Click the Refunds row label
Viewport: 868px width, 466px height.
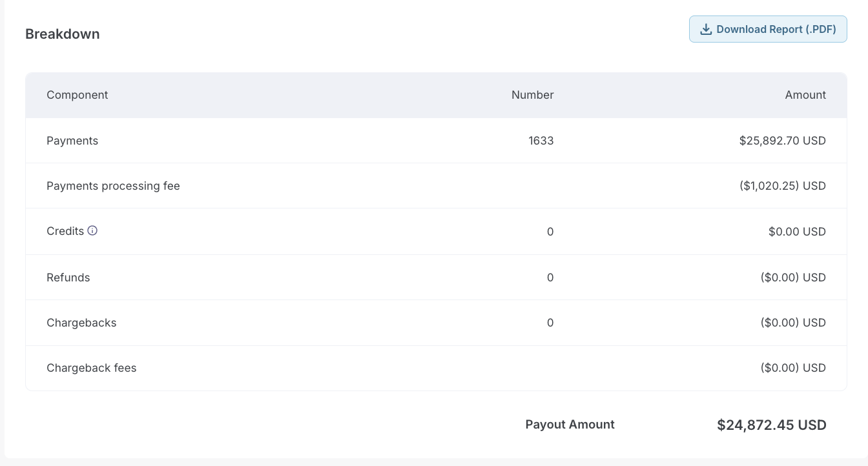click(68, 278)
